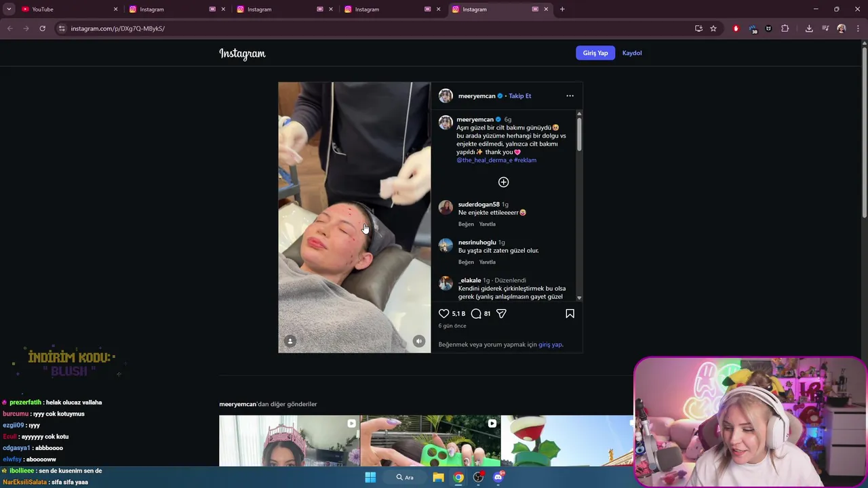This screenshot has width=868, height=488.
Task: Reload the page in Chrome
Action: [x=42, y=28]
